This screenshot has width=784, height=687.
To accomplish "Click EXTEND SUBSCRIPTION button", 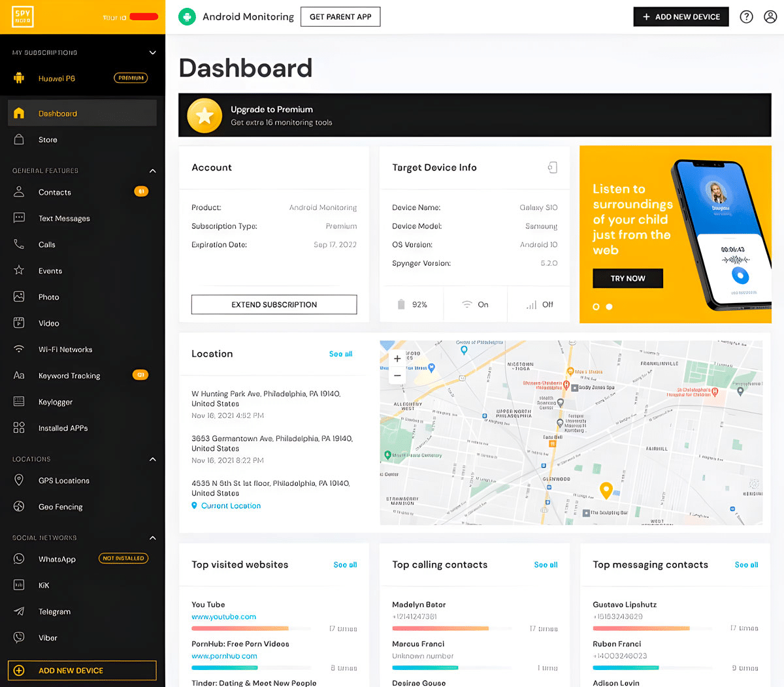I will click(x=274, y=304).
